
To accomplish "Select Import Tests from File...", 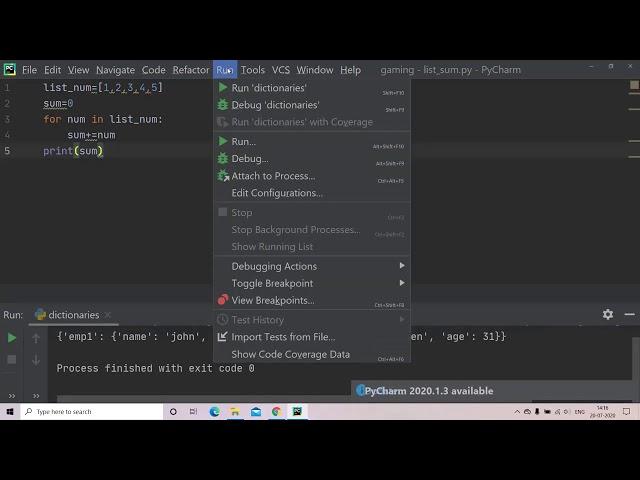I will 312,337.
